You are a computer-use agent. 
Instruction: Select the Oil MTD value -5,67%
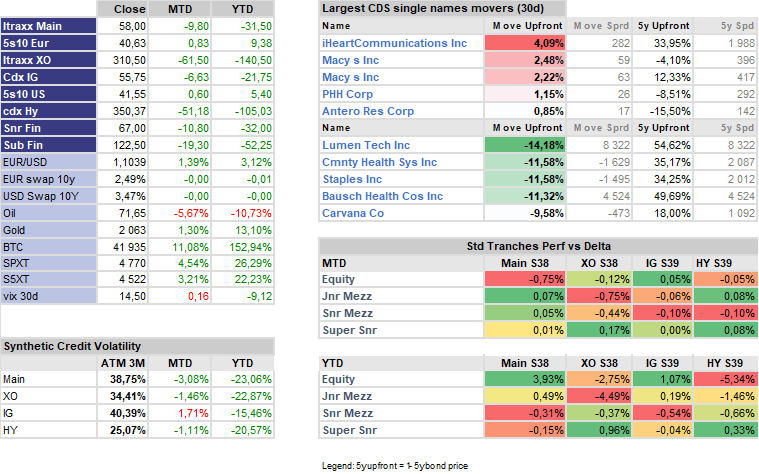191,213
